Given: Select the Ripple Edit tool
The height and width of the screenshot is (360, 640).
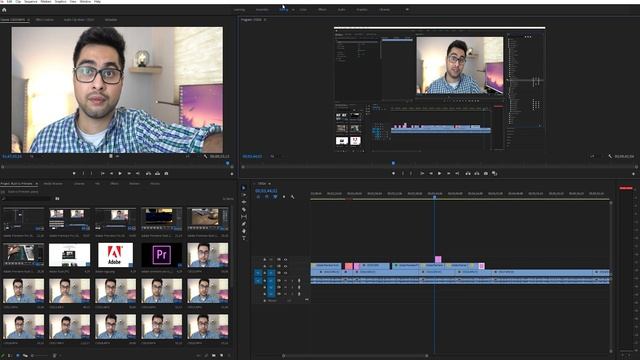Looking at the screenshot, I should click(244, 202).
